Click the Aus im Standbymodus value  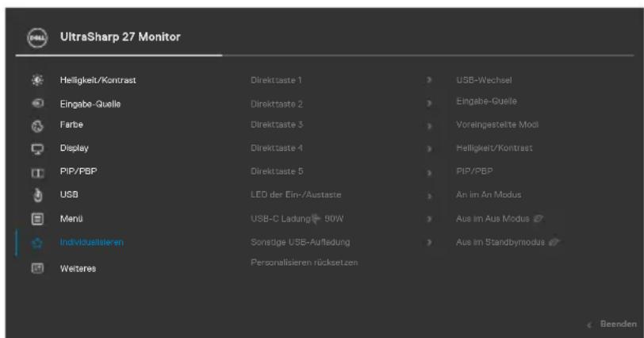500,242
